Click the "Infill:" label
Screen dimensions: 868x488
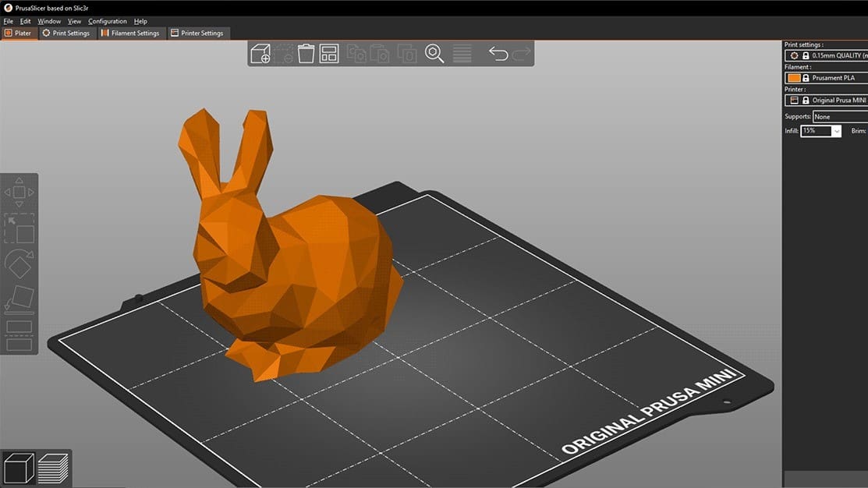pos(792,131)
